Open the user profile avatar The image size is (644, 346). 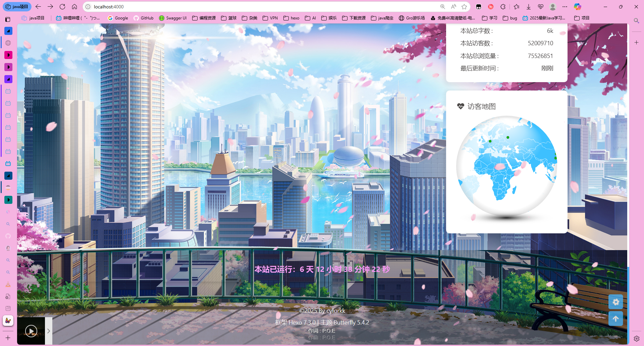(553, 7)
